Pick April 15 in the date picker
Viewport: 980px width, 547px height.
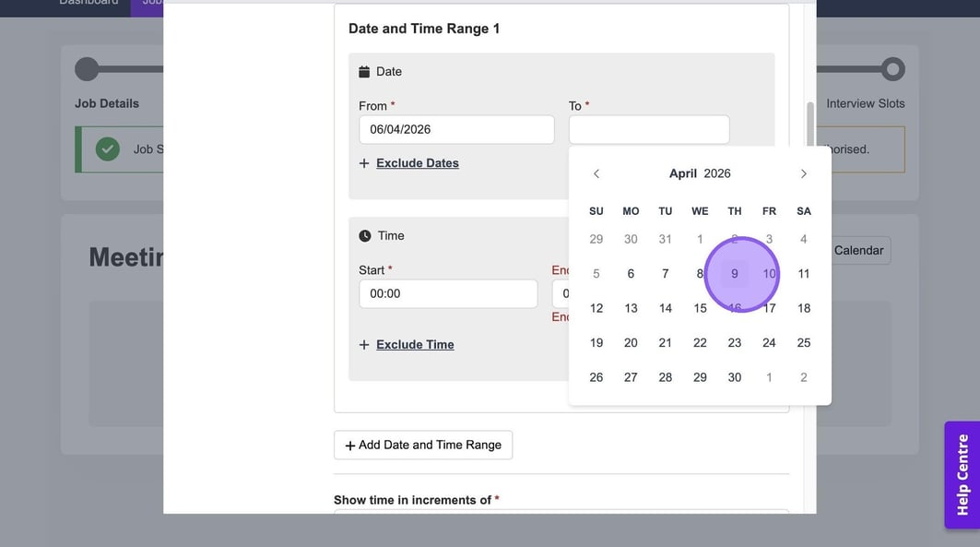click(700, 308)
